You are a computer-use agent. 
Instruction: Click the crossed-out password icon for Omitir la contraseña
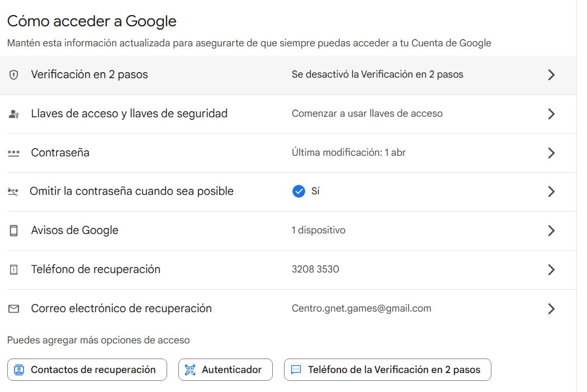[13, 192]
